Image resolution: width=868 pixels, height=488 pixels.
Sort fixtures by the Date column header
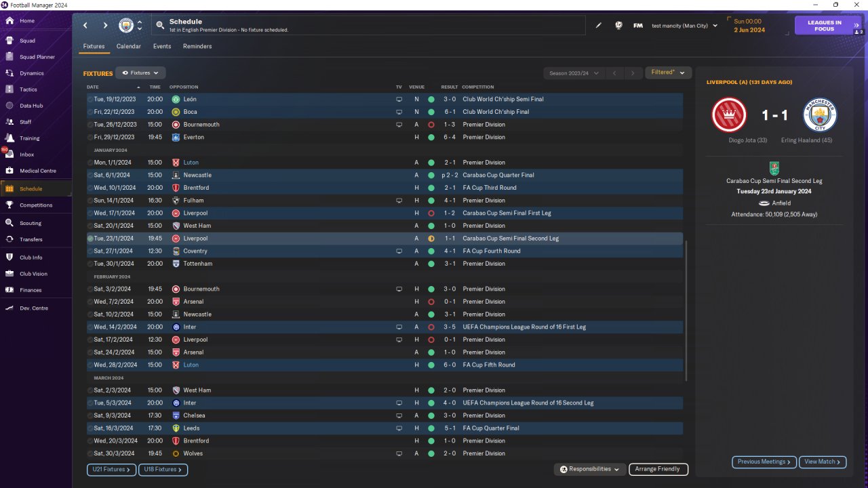[93, 87]
